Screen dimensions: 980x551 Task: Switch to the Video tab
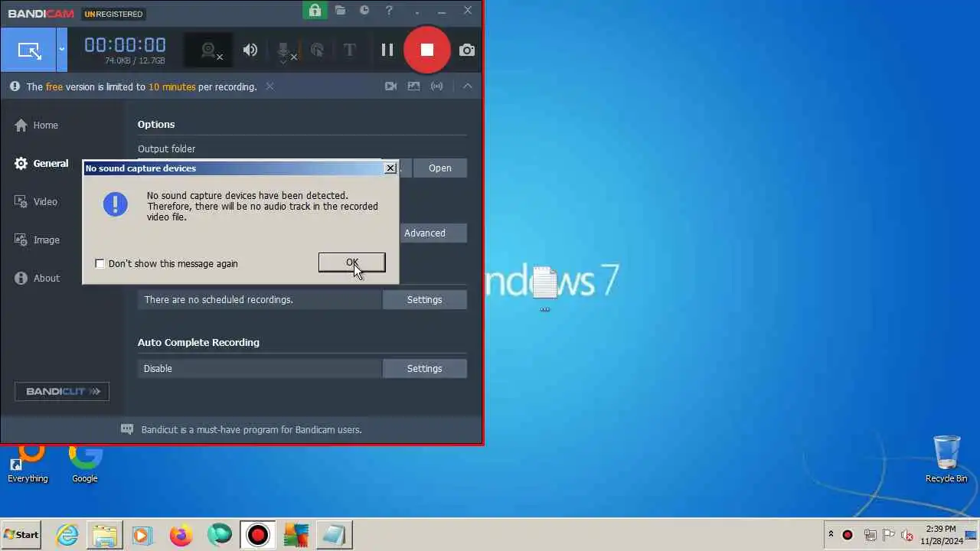point(35,201)
